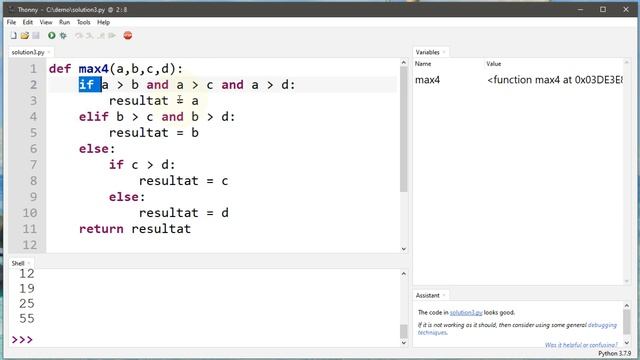Viewport: 640px width, 360px height.
Task: Click 'elif' keyword on line 4
Action: pos(94,117)
